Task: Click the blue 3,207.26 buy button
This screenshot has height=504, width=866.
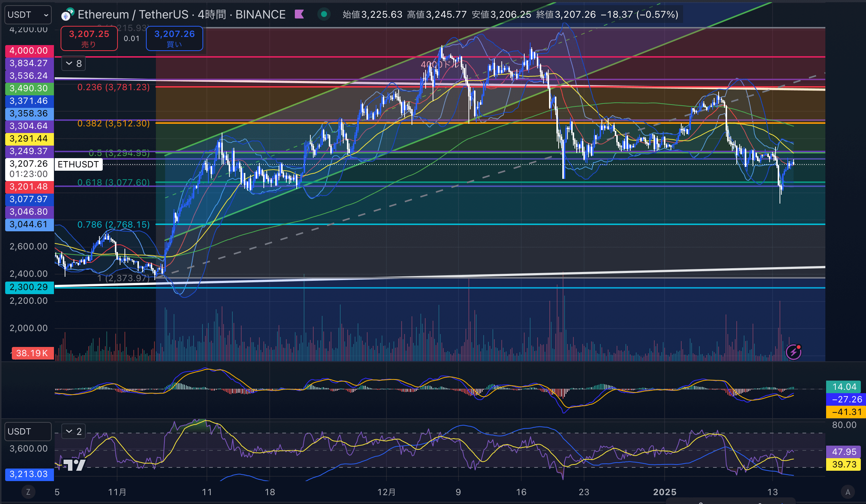Action: click(174, 38)
